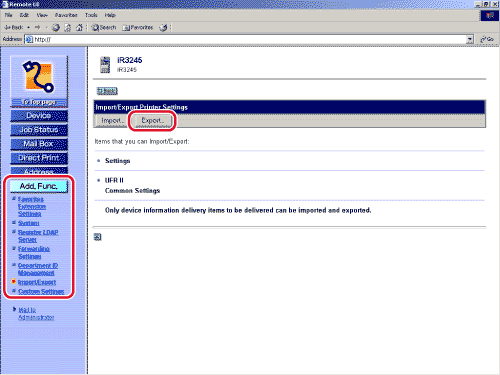Screen dimensions: 500x375
Task: Click the 'Common Settings' text
Action: point(132,191)
